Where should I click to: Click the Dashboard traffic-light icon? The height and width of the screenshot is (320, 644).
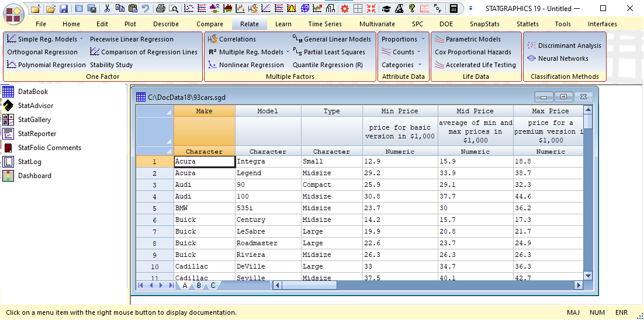[8, 176]
